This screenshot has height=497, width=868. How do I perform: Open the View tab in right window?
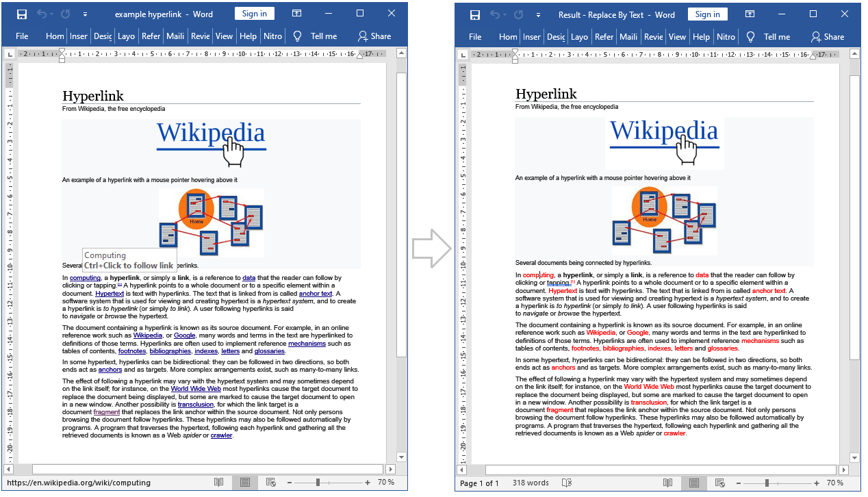pyautogui.click(x=677, y=36)
